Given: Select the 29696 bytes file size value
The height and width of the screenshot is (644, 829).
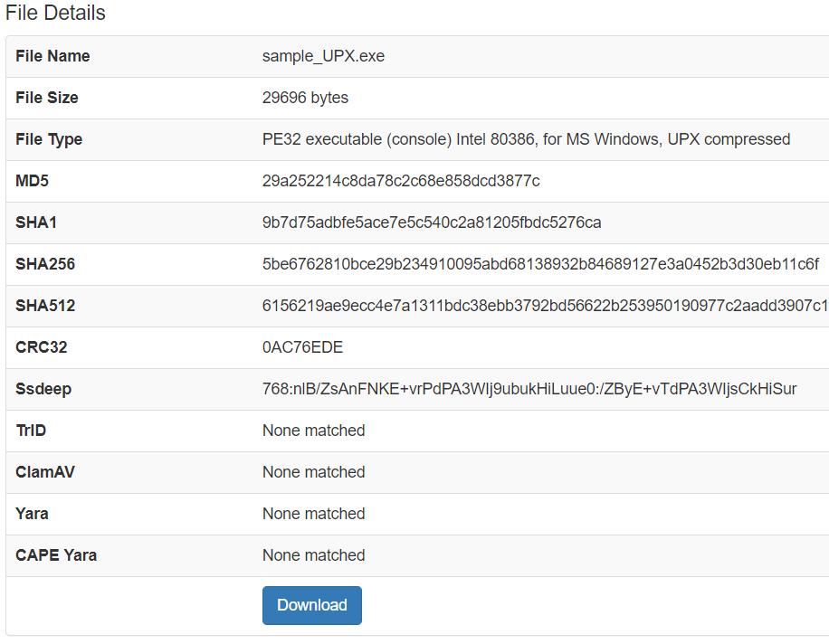Looking at the screenshot, I should pyautogui.click(x=305, y=98).
